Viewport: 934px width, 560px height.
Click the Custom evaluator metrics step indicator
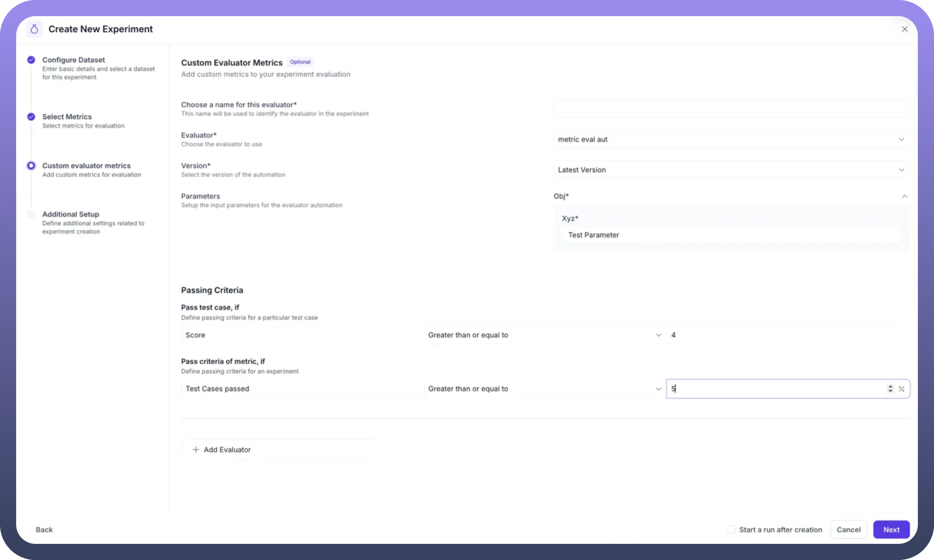[31, 165]
